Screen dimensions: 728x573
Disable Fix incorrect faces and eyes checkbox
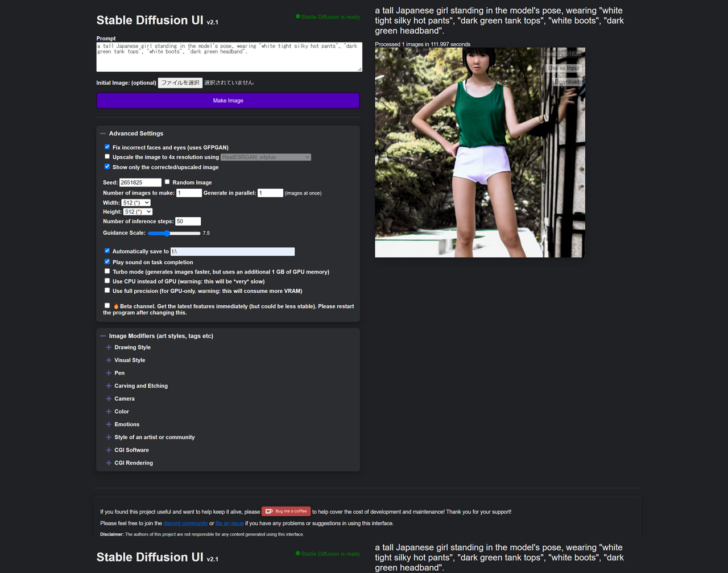coord(107,147)
